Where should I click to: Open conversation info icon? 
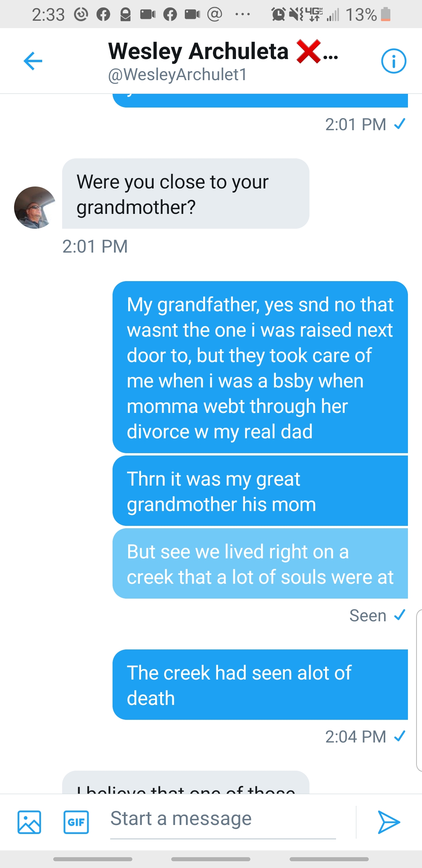pos(393,61)
